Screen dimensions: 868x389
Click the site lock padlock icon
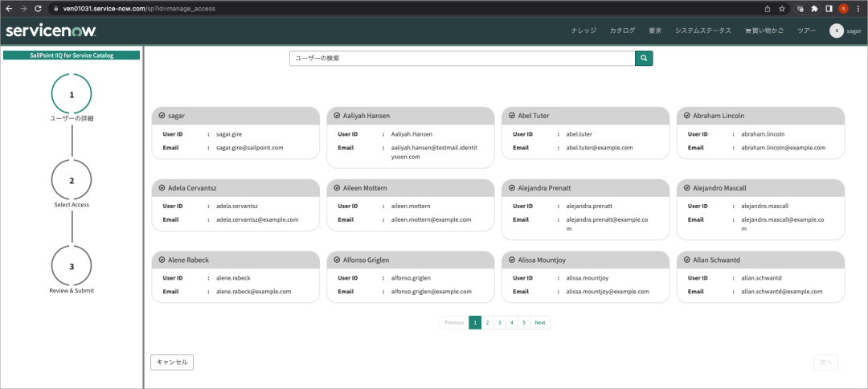tap(55, 9)
